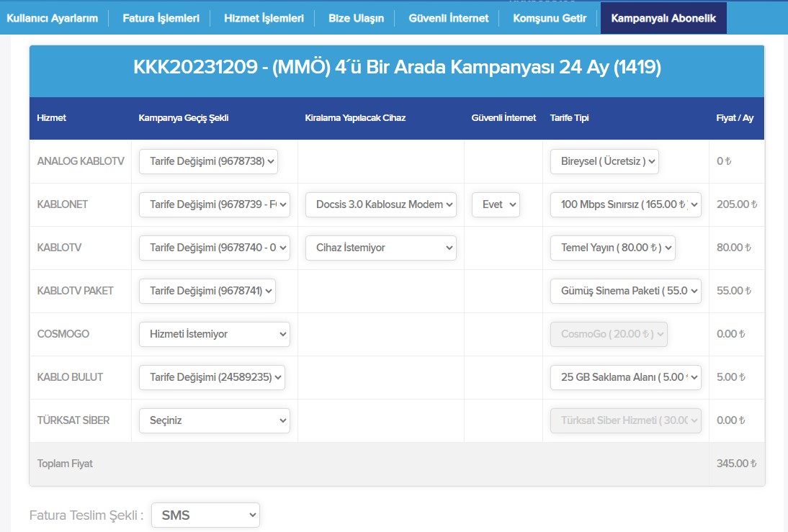Click Fatura Teslim Şekli label
This screenshot has height=532, width=788.
(x=86, y=515)
